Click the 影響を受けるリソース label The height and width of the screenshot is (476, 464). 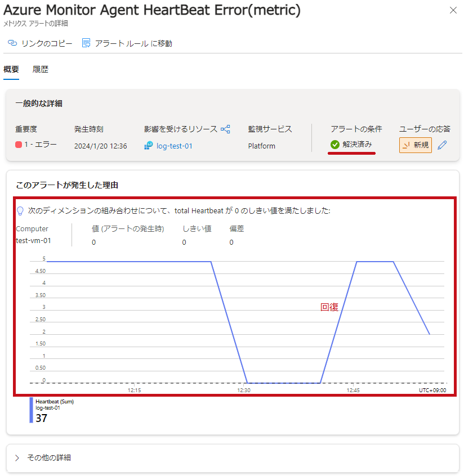(181, 129)
